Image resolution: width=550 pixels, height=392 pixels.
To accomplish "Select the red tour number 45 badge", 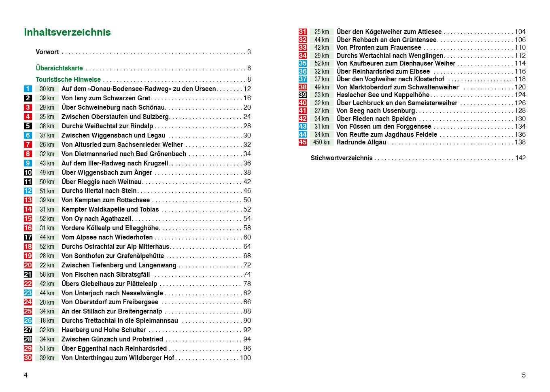I will [303, 142].
